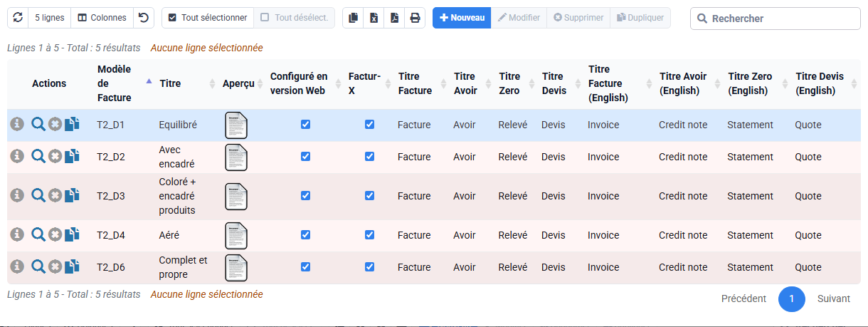The image size is (868, 327).
Task: Delete T2_D4 using row cross icon
Action: (55, 235)
